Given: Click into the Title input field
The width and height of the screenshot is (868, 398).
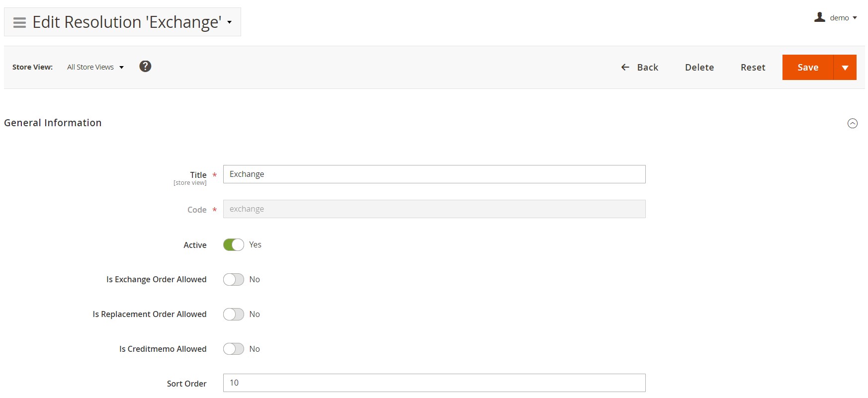Looking at the screenshot, I should point(434,174).
